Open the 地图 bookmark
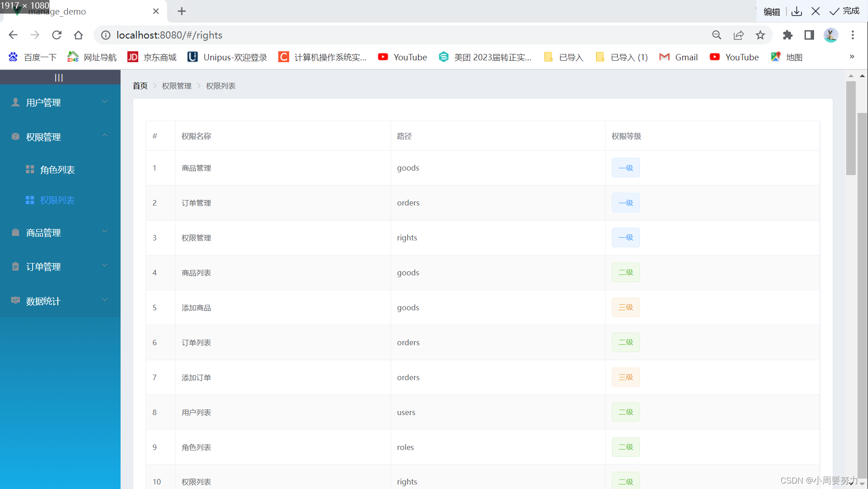Viewport: 868px width, 489px height. 787,57
